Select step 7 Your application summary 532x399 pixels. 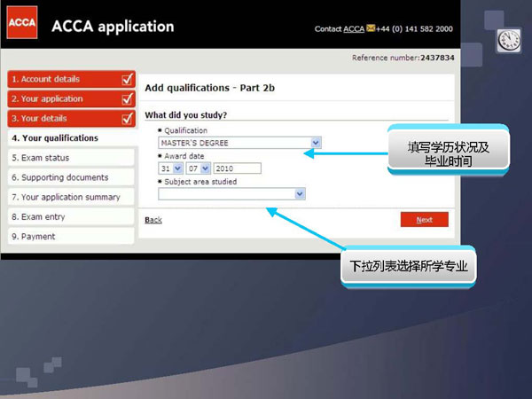(65, 197)
